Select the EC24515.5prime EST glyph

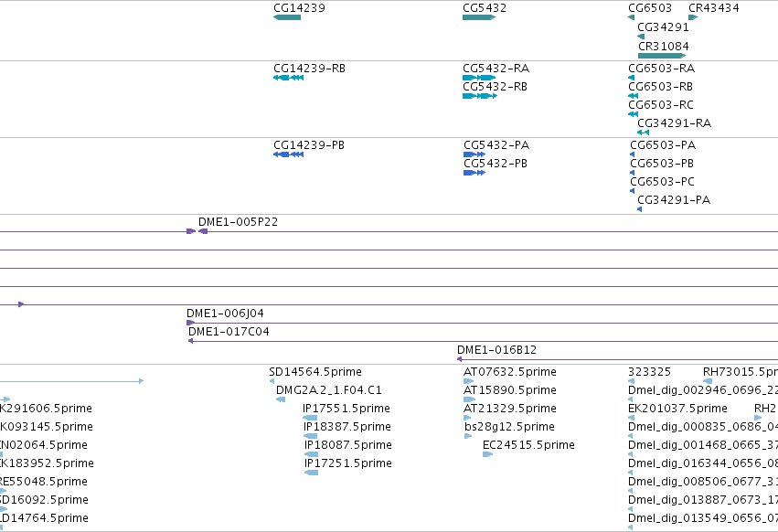[488, 454]
